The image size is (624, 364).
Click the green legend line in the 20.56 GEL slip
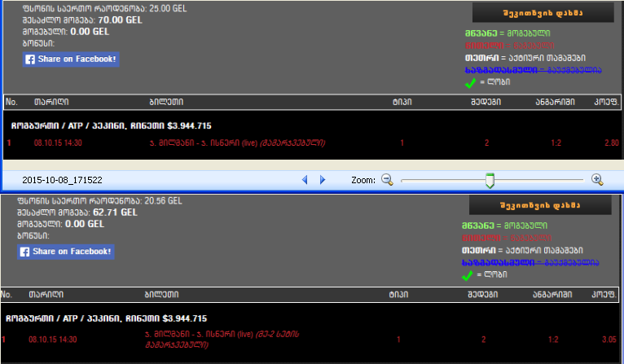pos(504,226)
